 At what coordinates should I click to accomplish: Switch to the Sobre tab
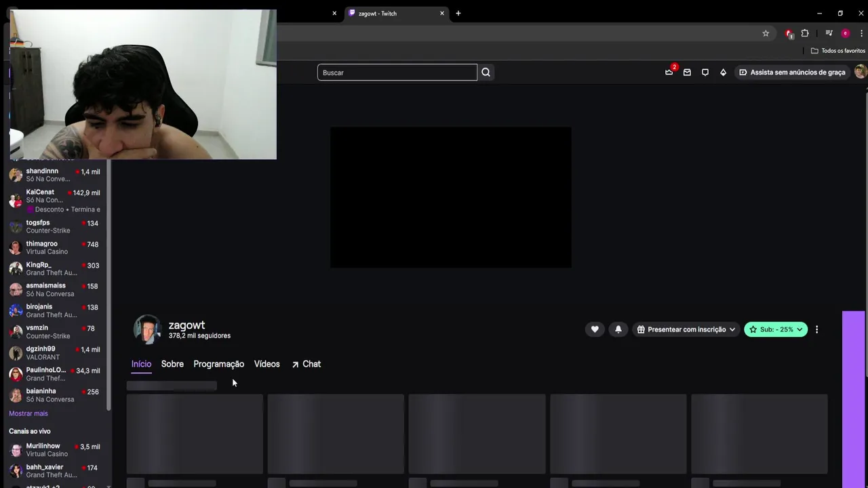pos(172,364)
